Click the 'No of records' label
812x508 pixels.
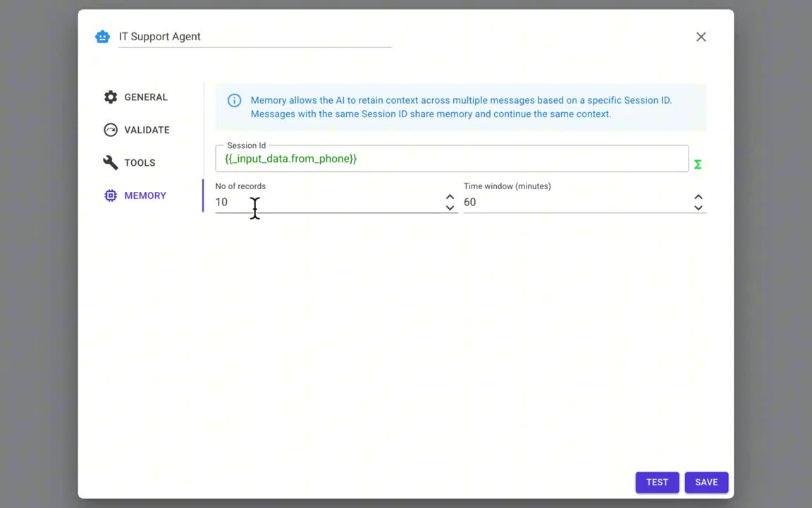(240, 186)
